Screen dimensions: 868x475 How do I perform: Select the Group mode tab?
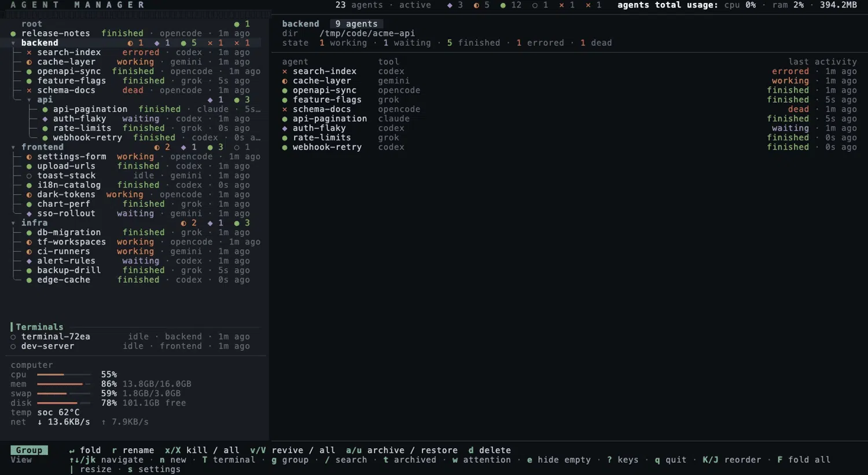click(29, 450)
